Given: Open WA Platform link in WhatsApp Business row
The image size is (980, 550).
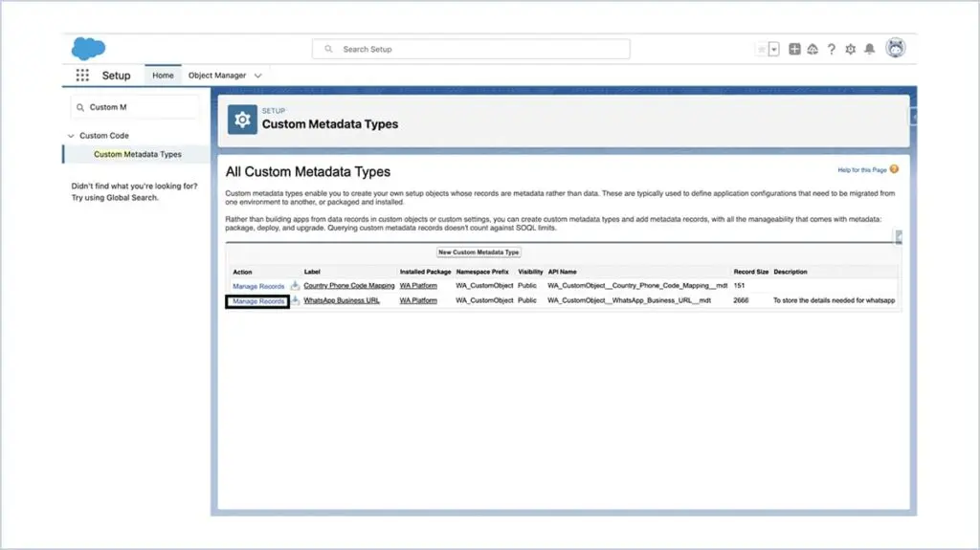Looking at the screenshot, I should (x=418, y=300).
